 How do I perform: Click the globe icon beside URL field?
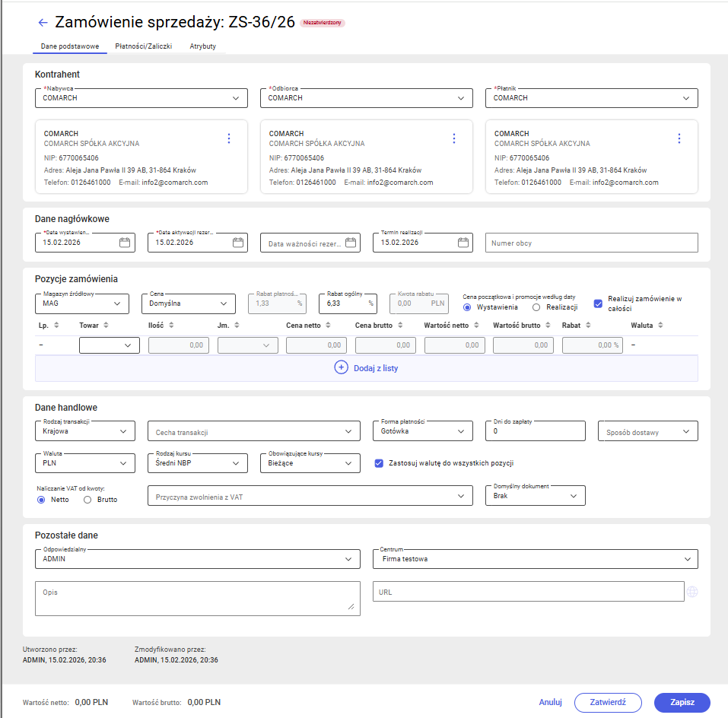point(692,592)
